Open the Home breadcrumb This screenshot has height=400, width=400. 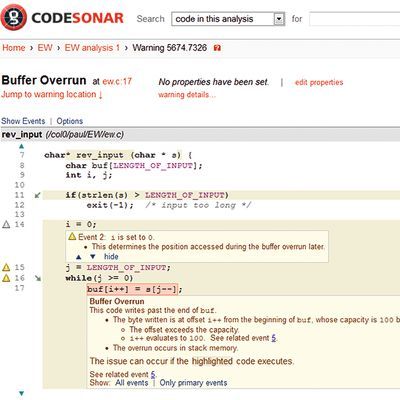(14, 48)
